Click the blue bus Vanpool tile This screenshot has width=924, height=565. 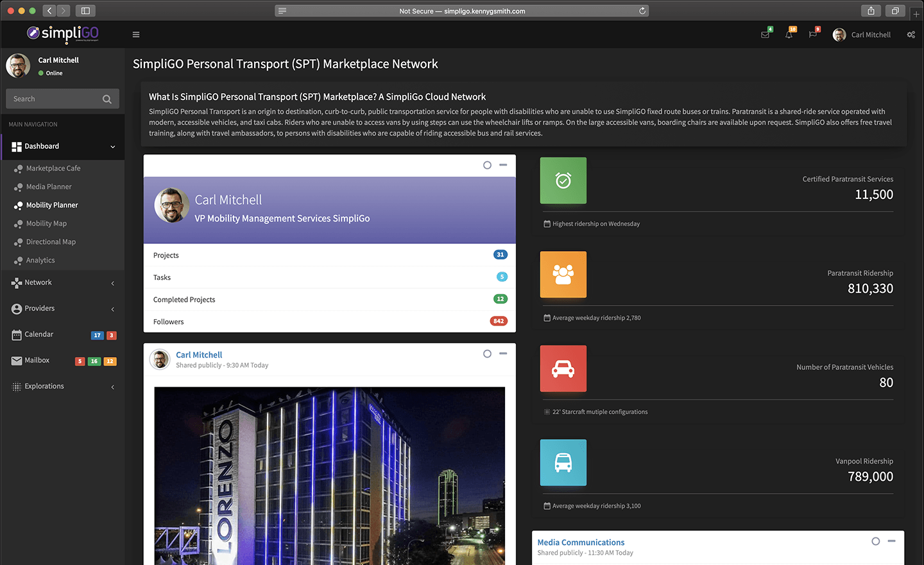click(563, 462)
